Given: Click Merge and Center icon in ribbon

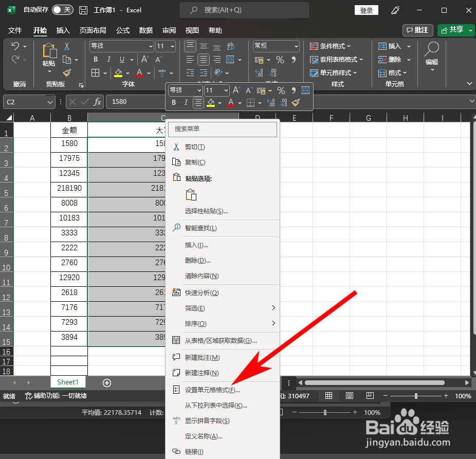Looking at the screenshot, I should tap(230, 59).
